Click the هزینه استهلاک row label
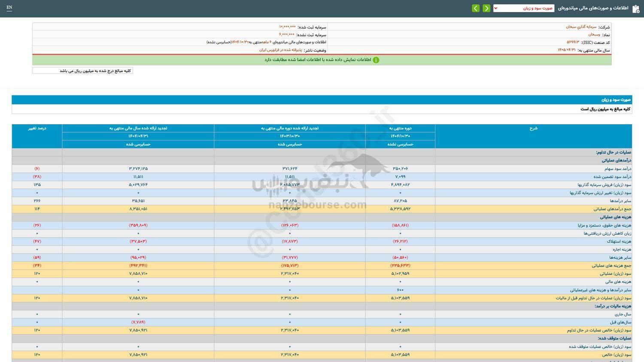Image resolution: width=644 pixels, height=362 pixels. (x=619, y=241)
